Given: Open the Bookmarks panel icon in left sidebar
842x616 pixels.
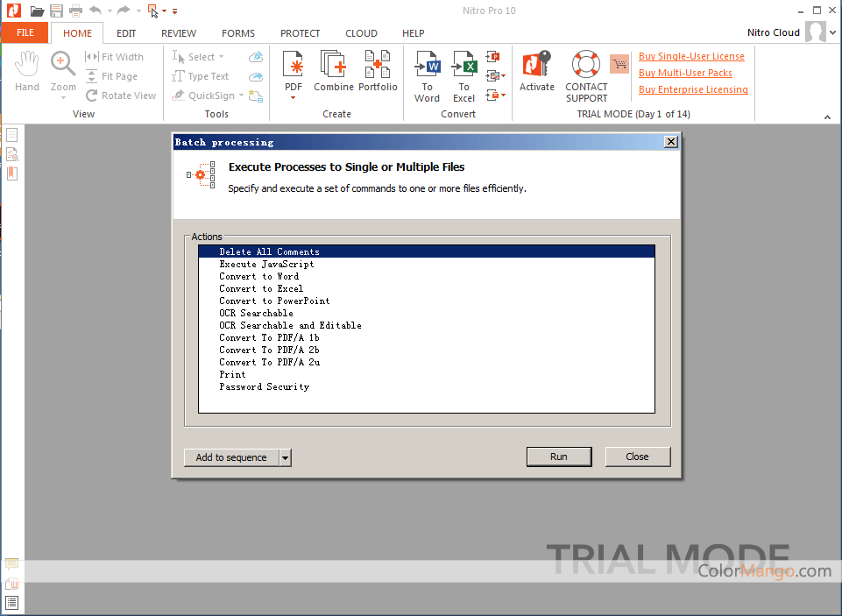Looking at the screenshot, I should (11, 173).
